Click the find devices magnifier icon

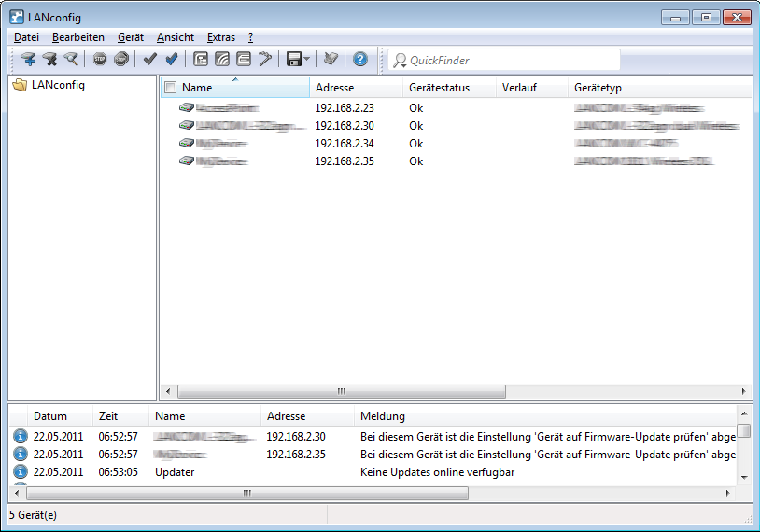[71, 60]
